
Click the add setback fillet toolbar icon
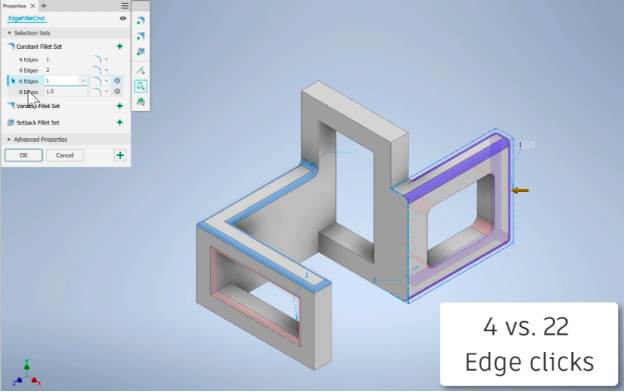[140, 52]
